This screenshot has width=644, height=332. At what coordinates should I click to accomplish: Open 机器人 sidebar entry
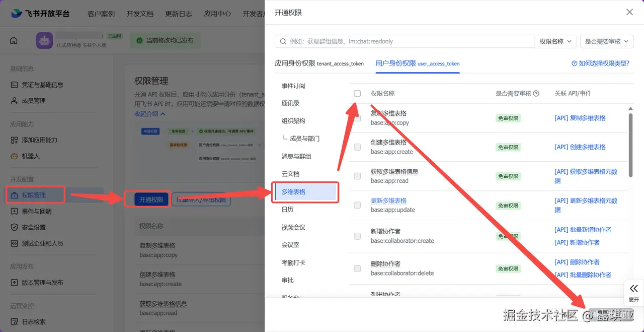31,156
